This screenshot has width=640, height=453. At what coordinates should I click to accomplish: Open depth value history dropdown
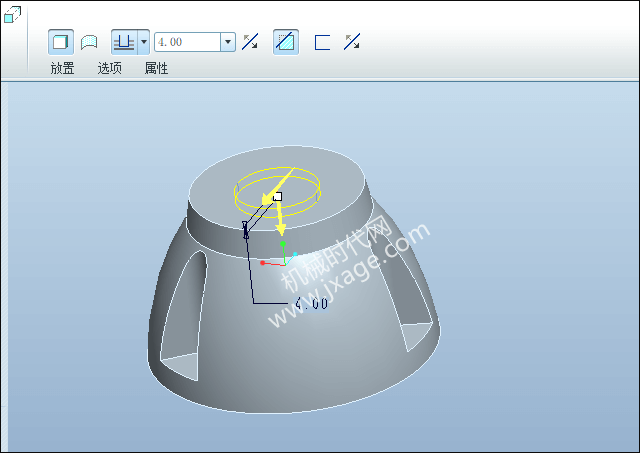coord(228,42)
